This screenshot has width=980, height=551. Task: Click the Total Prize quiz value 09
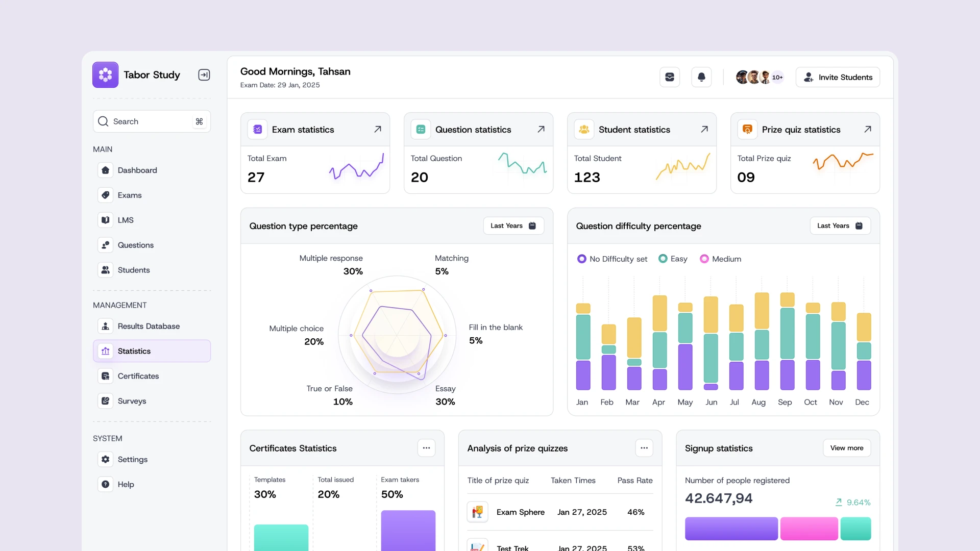(x=746, y=177)
